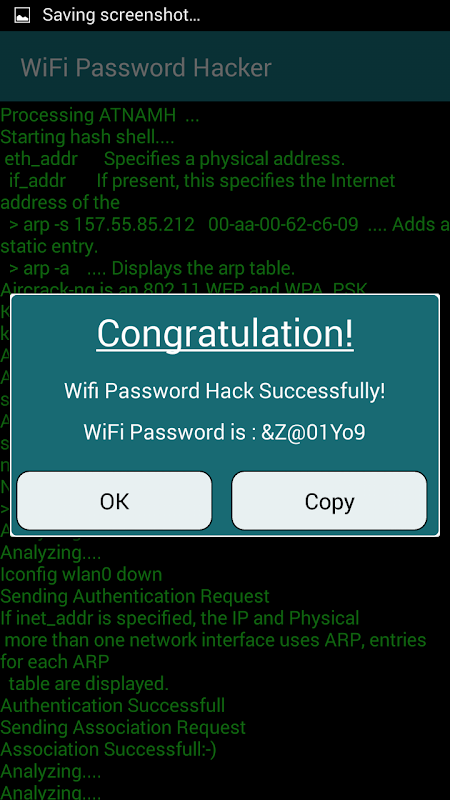Click the screenshot image icon in status bar
The image size is (450, 800).
coord(22,15)
